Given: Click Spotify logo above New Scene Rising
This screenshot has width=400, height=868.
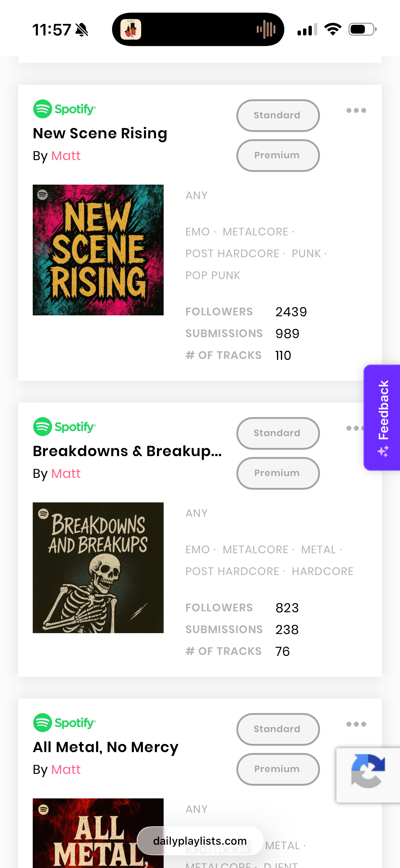Looking at the screenshot, I should click(x=65, y=109).
